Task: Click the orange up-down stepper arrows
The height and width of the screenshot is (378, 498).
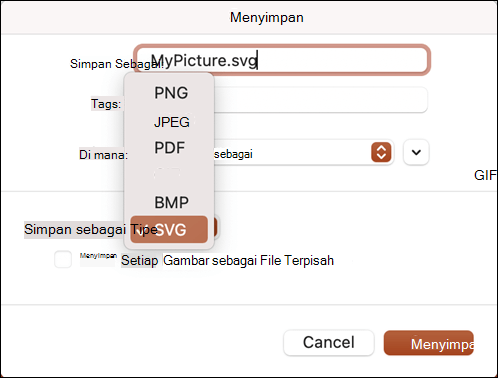Action: click(381, 152)
